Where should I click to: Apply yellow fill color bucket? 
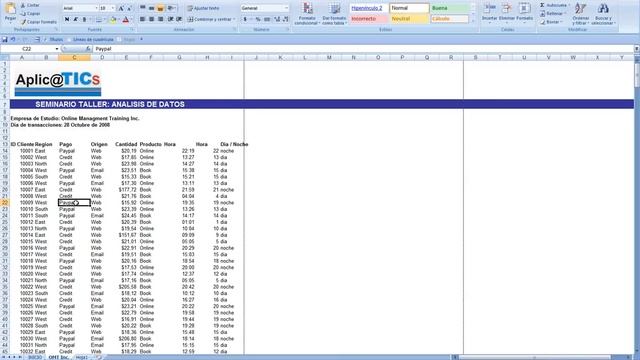coord(113,19)
